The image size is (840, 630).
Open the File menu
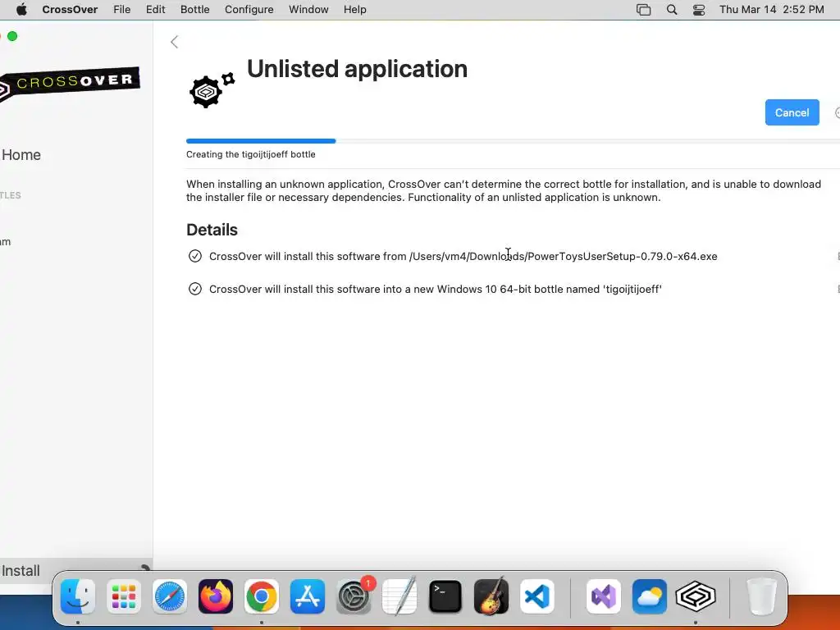pyautogui.click(x=121, y=10)
